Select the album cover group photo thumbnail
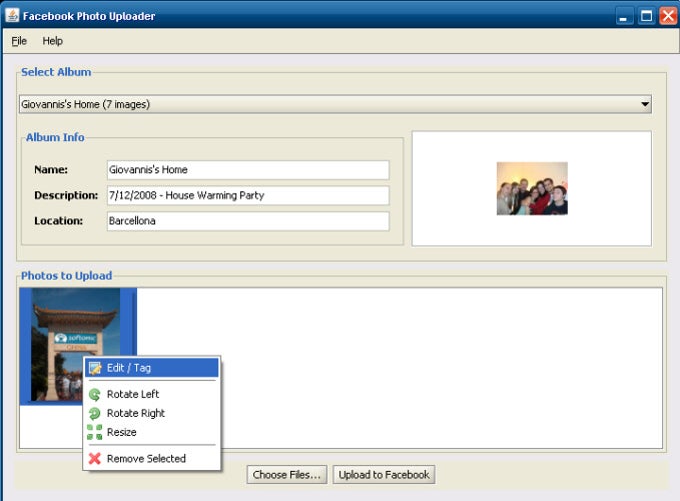This screenshot has width=680, height=501. click(x=532, y=189)
